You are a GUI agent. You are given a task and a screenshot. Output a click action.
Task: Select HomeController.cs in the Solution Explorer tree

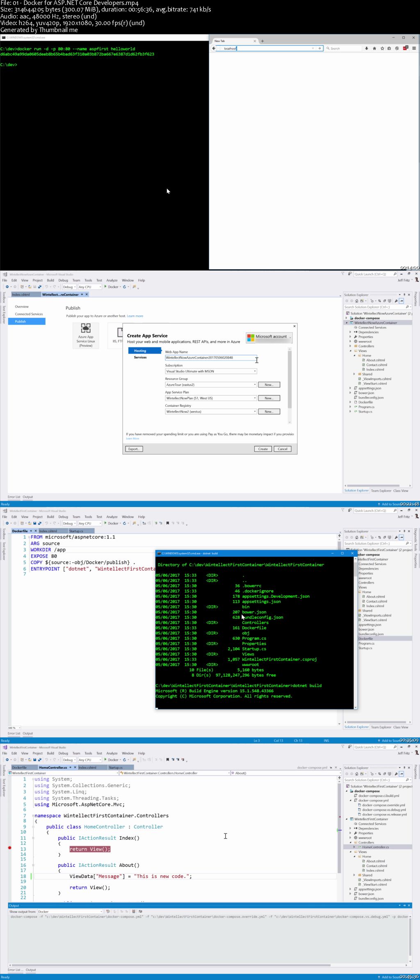point(375,847)
